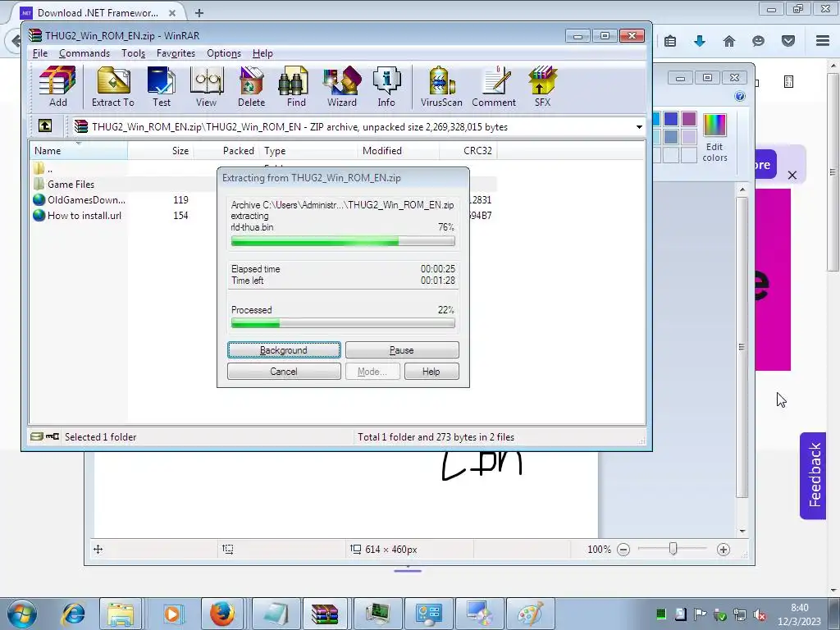Image resolution: width=840 pixels, height=630 pixels.
Task: Click the View file icon
Action: point(206,87)
